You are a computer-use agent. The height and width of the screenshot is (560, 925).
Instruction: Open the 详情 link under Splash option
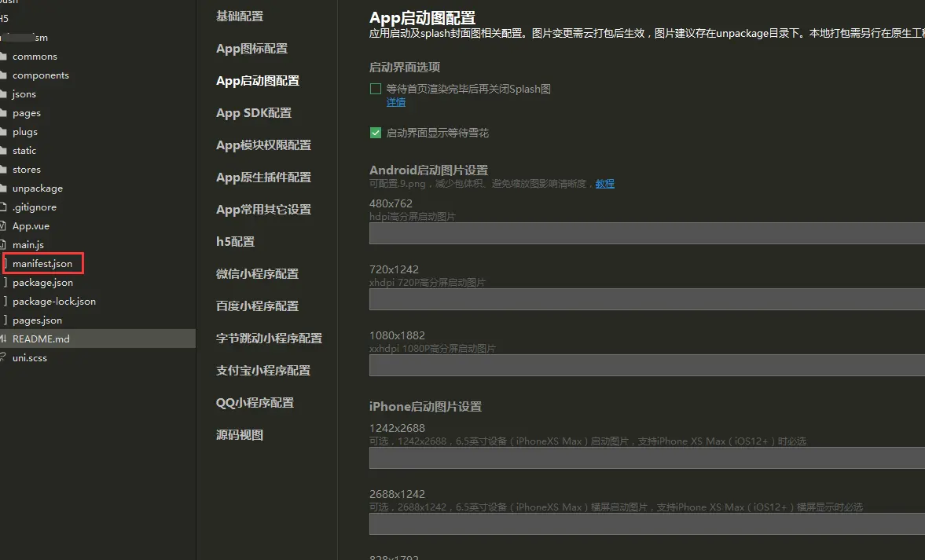tap(396, 103)
